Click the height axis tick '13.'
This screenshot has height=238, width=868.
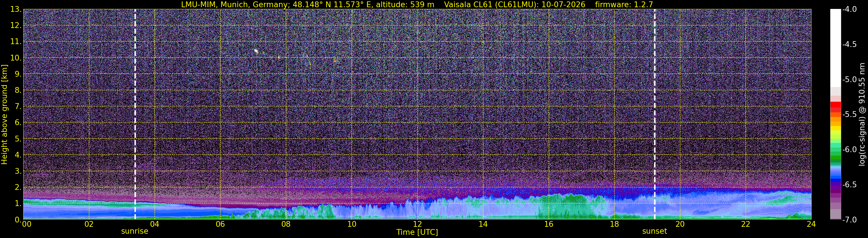point(16,10)
